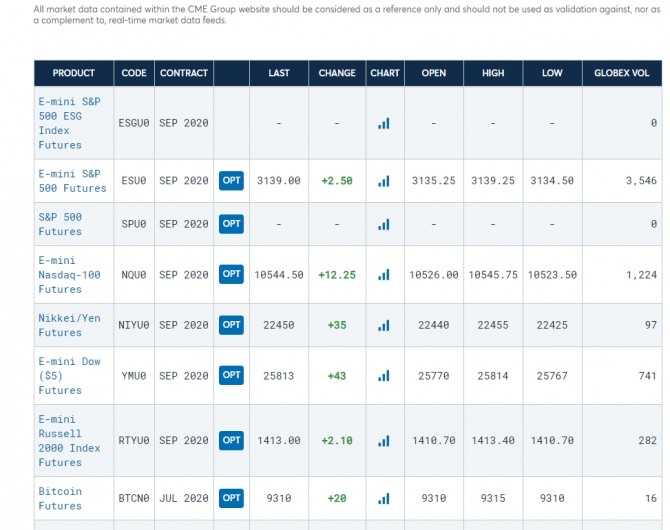Open the Bitcoin Futures product link
This screenshot has height=530, width=670.
tap(60, 498)
